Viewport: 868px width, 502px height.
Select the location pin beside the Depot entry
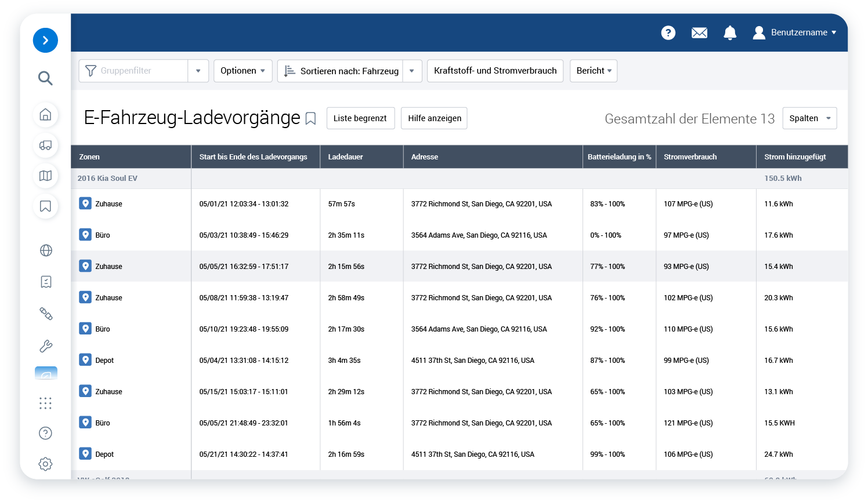85,360
